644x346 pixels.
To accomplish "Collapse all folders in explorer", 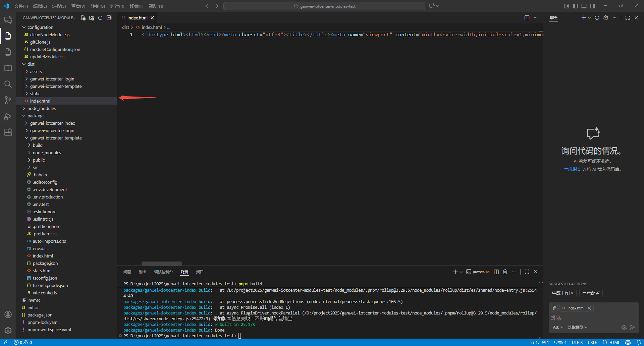I will click(x=109, y=18).
